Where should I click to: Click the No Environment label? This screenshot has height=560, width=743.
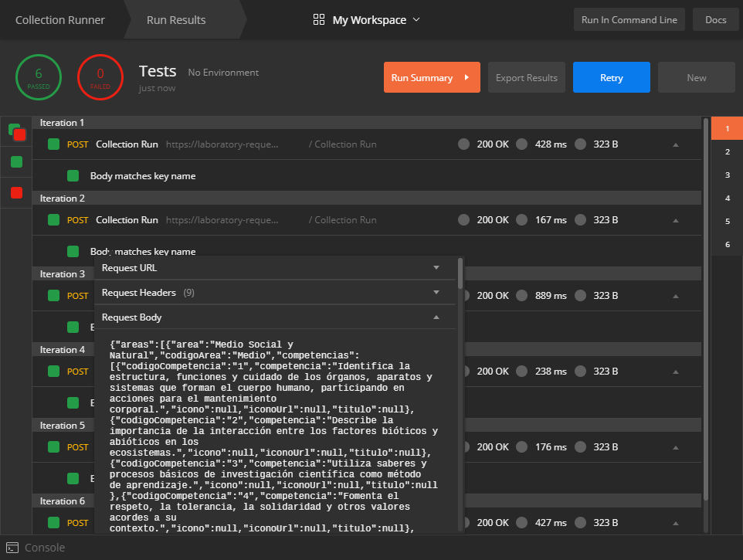(x=223, y=73)
